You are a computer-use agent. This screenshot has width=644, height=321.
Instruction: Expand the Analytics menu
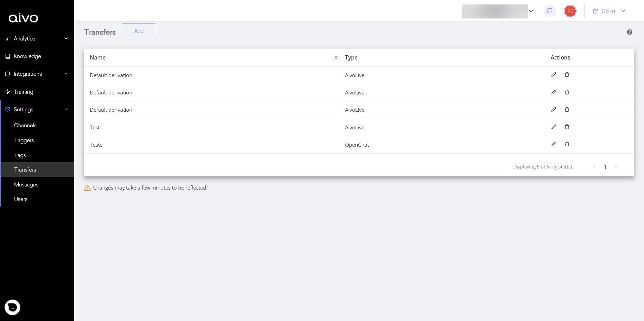pyautogui.click(x=37, y=38)
